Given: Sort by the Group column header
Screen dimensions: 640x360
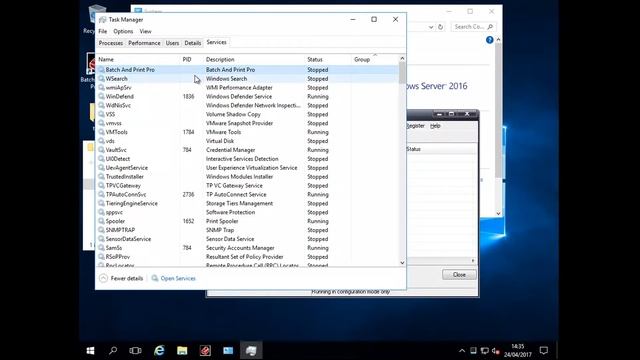Looking at the screenshot, I should (x=362, y=60).
